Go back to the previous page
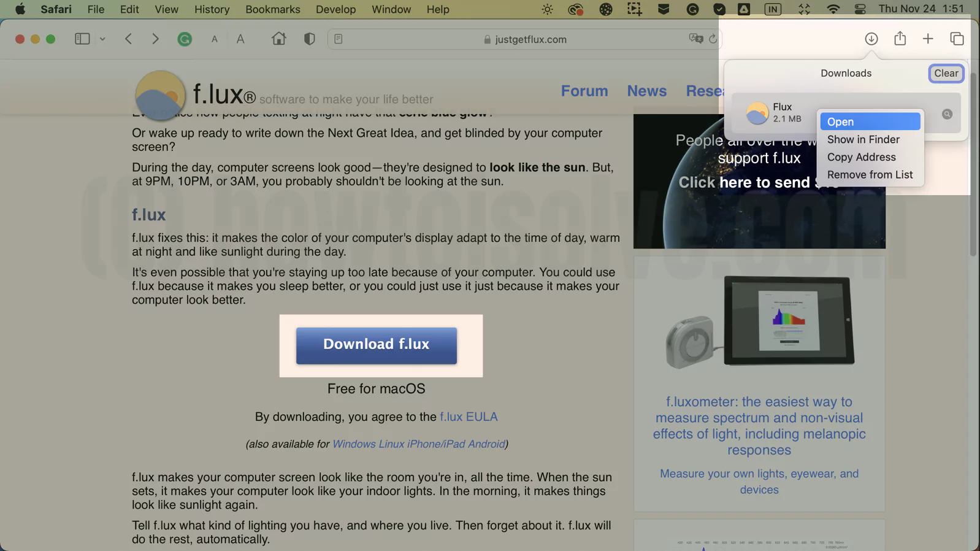 tap(128, 39)
